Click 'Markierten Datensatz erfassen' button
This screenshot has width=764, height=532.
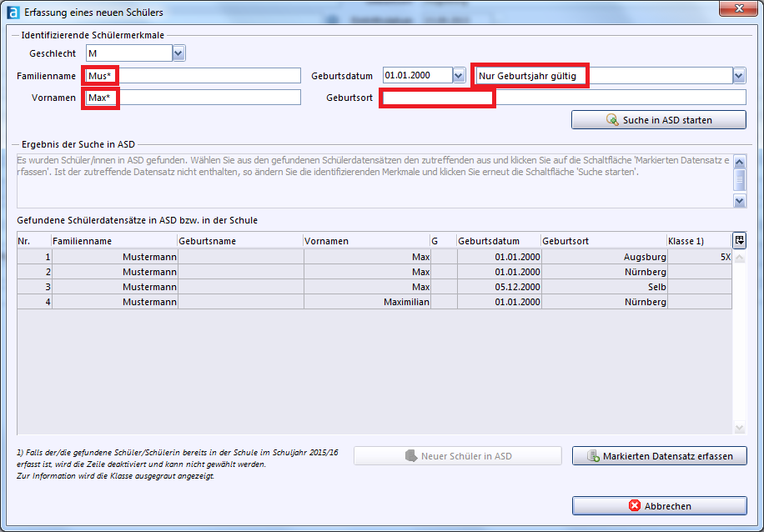tap(659, 456)
